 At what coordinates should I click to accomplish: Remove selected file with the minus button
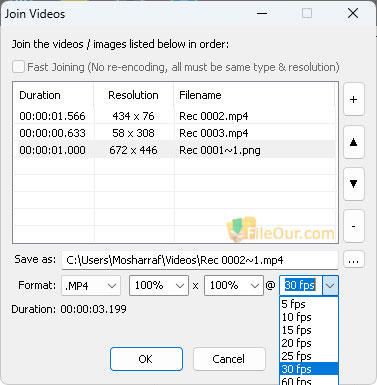pos(353,226)
